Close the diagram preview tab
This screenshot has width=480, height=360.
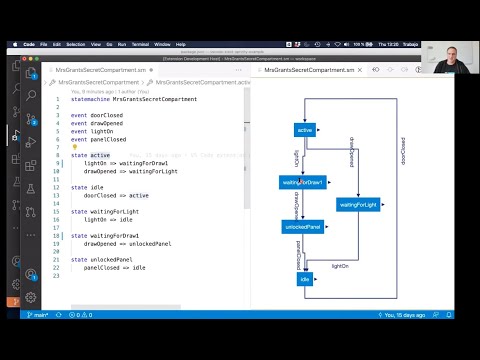point(360,70)
